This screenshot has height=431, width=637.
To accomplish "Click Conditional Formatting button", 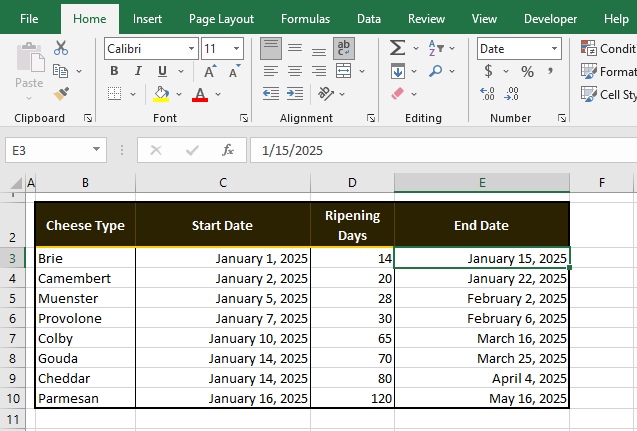I will coord(608,48).
